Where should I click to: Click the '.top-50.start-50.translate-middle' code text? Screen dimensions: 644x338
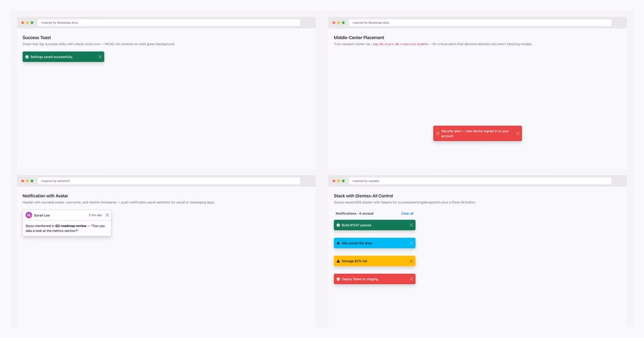399,44
